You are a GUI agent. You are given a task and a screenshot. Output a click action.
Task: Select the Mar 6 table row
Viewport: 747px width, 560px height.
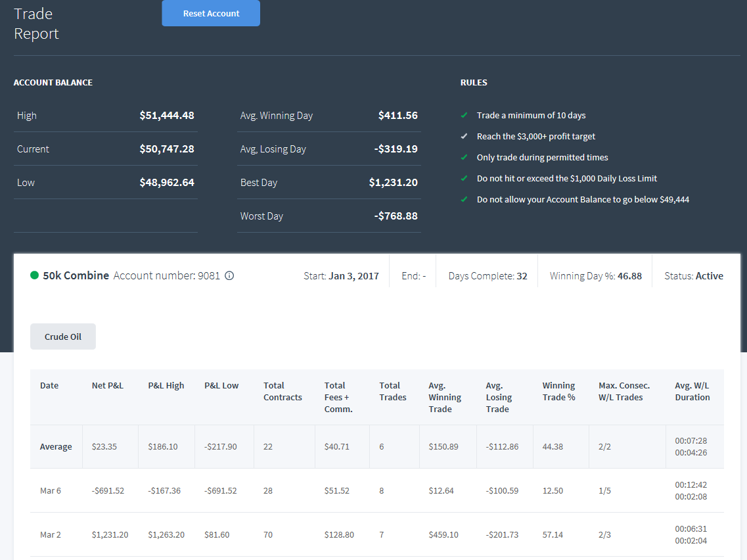coord(377,490)
